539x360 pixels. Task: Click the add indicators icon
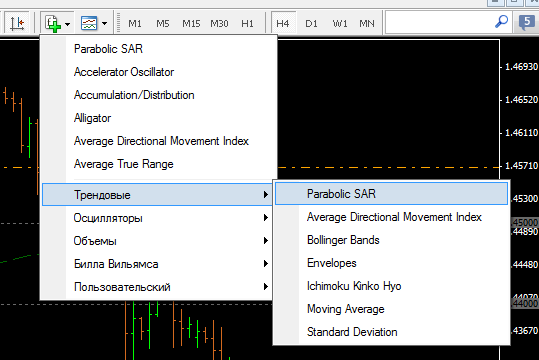pos(53,23)
